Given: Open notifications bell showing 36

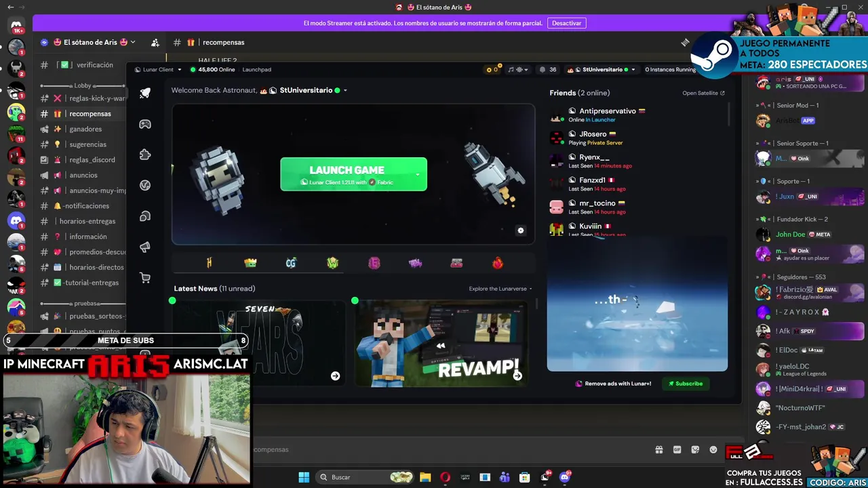Looking at the screenshot, I should (547, 69).
